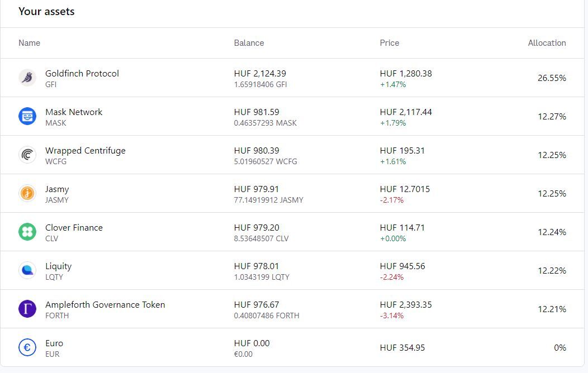Open the Wrapped Centrifuge asset name

point(86,150)
